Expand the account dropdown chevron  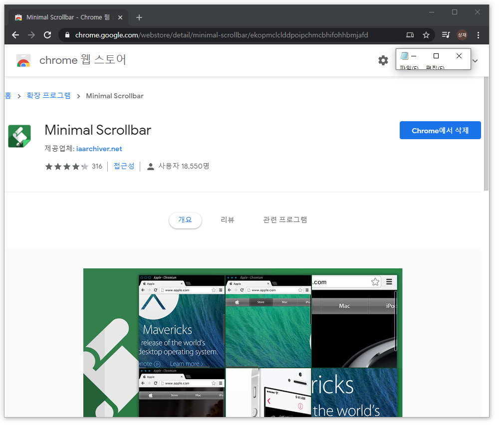[475, 61]
